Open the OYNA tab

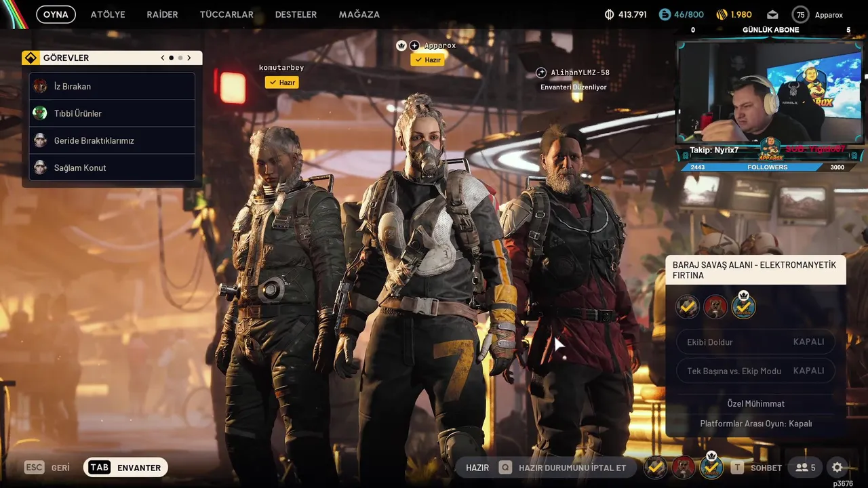click(56, 14)
